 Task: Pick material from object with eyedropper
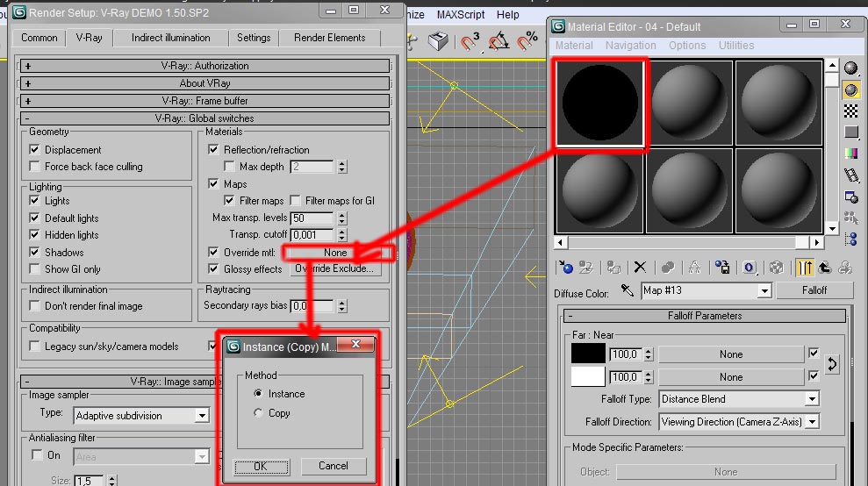(x=627, y=290)
